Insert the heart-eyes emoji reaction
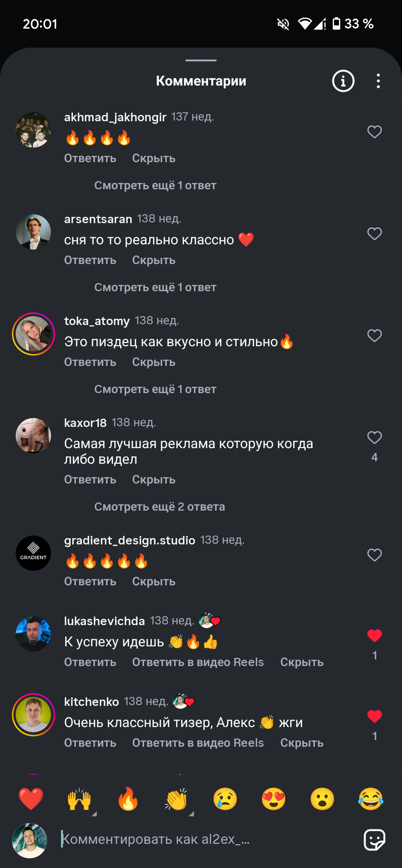402x868 pixels. tap(274, 799)
